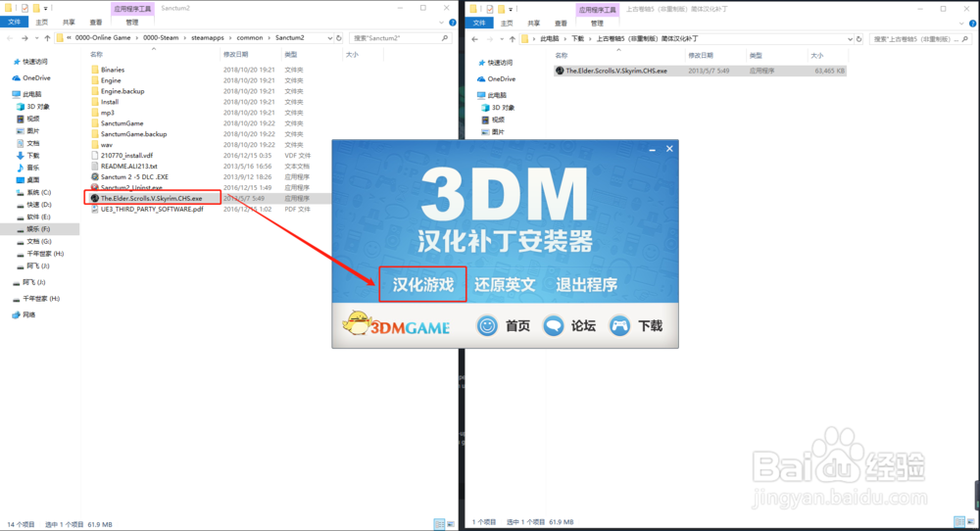The height and width of the screenshot is (531, 980).
Task: Click 退出程序 in the 3DM installer
Action: click(586, 285)
